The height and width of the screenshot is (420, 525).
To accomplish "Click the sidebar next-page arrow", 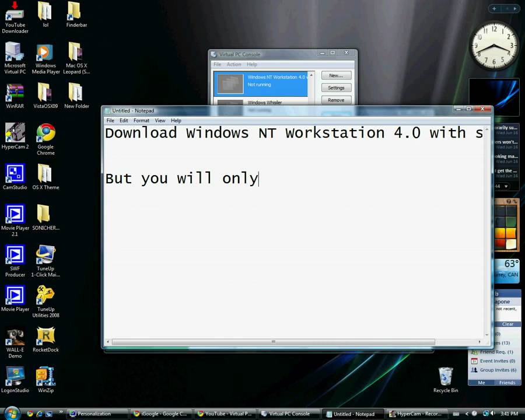I will click(514, 9).
